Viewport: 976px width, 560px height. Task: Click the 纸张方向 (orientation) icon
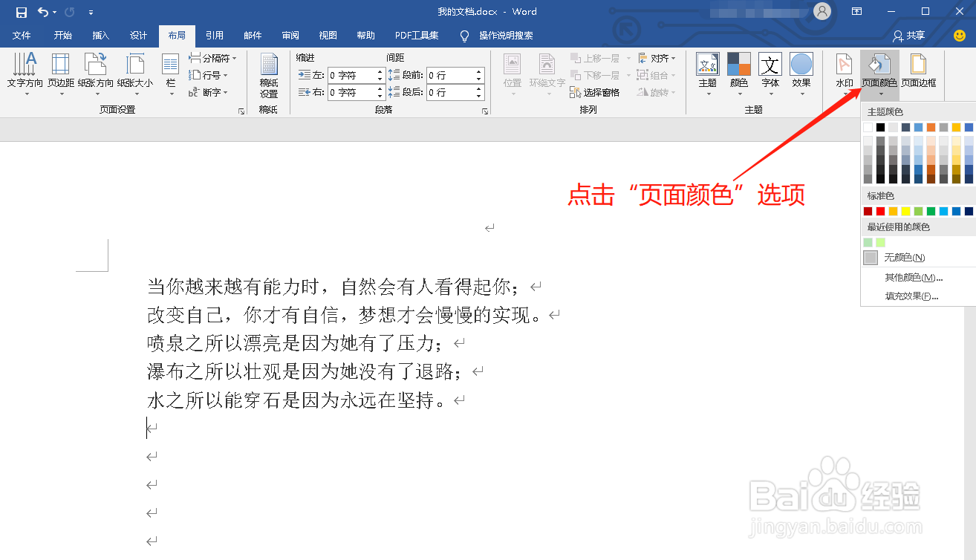(97, 71)
